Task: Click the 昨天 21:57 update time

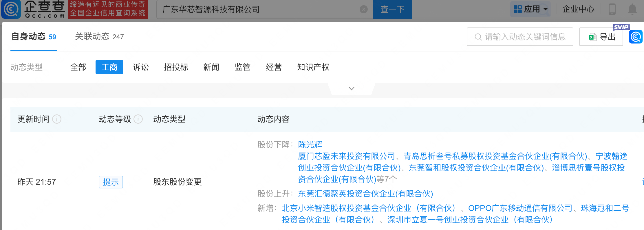Action: coord(37,182)
